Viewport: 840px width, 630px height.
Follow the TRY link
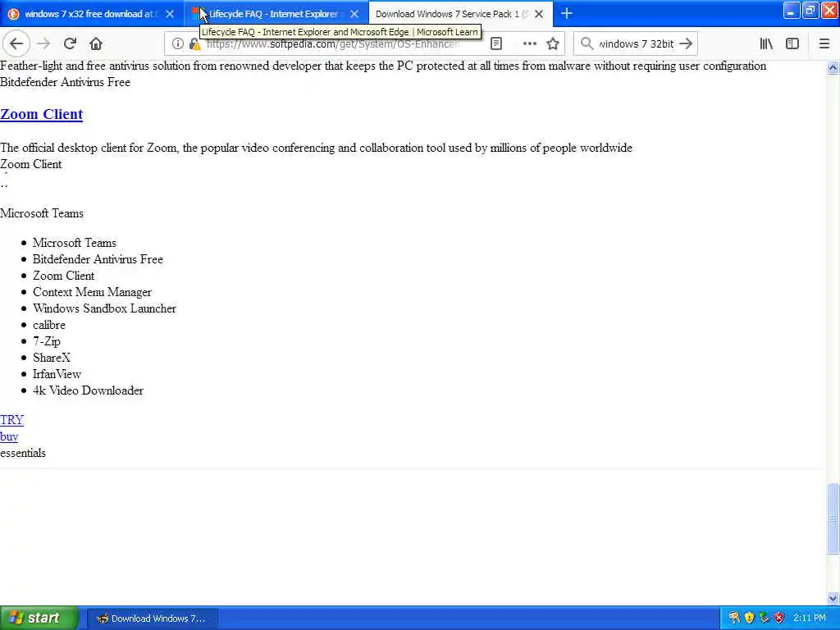(x=11, y=420)
